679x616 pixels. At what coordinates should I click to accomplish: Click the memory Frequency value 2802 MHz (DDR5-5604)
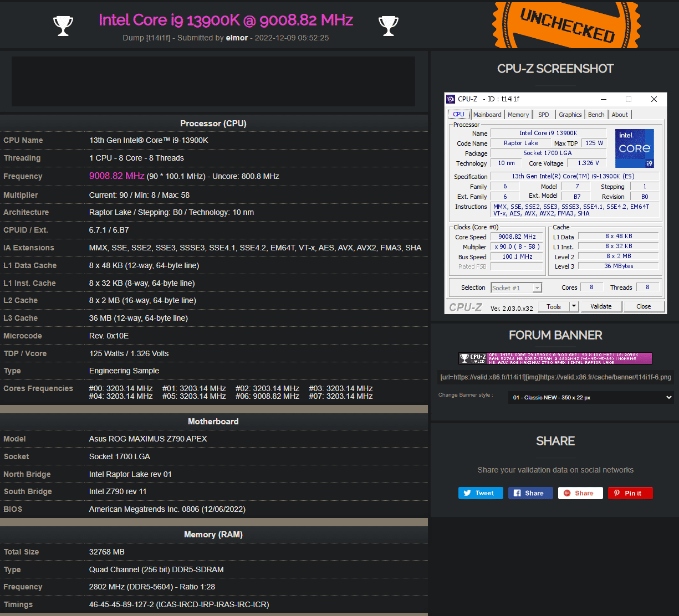152,587
